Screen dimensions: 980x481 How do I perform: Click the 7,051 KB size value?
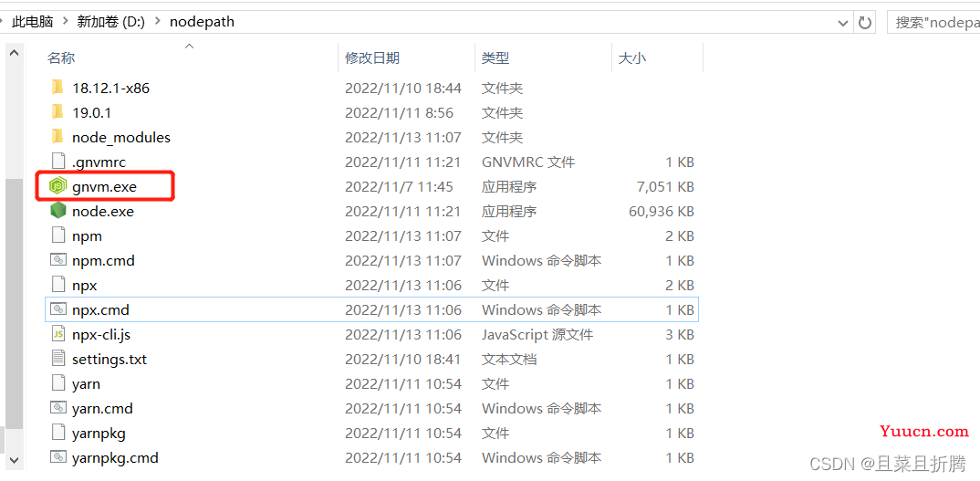point(665,186)
